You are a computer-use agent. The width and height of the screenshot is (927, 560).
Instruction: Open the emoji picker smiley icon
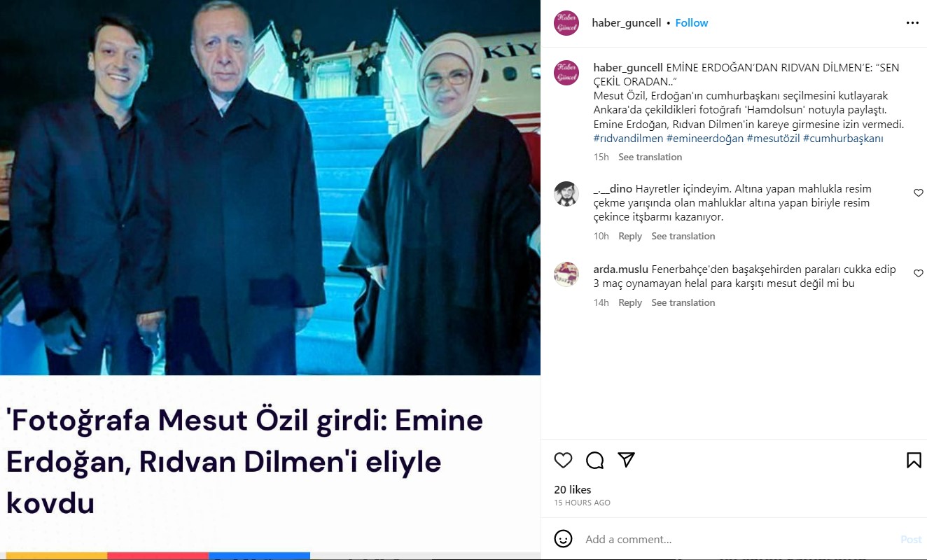pyautogui.click(x=563, y=539)
